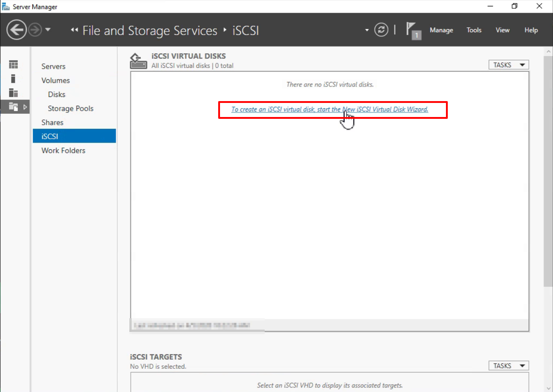Click the iSCSI virtual disks header icon
The width and height of the screenshot is (553, 392).
pos(138,61)
